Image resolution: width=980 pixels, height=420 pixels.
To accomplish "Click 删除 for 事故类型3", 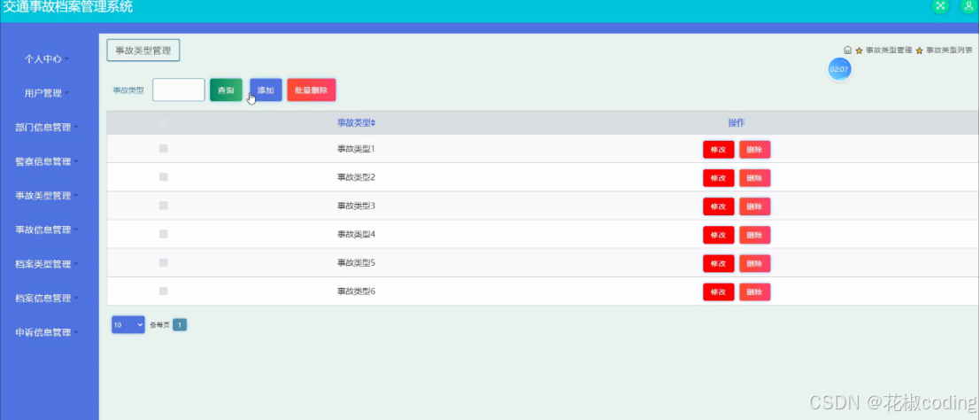I will click(x=754, y=206).
